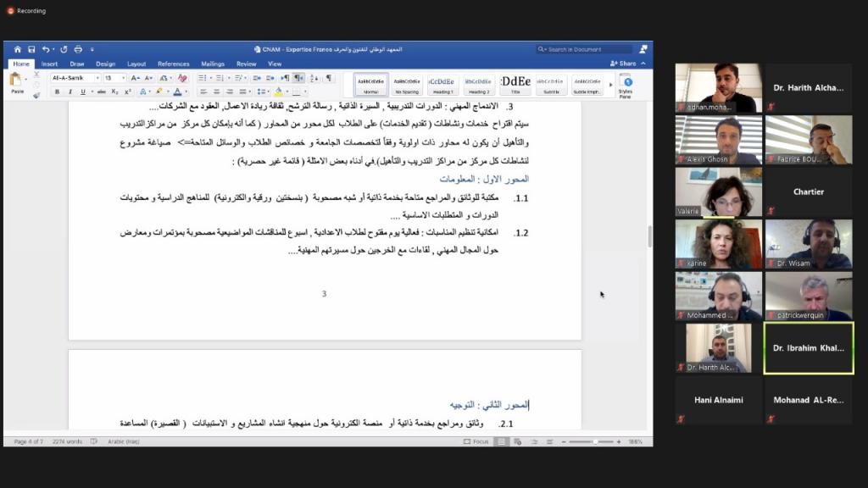This screenshot has height=488, width=868.
Task: Open the References ribbon tab
Action: click(x=173, y=64)
